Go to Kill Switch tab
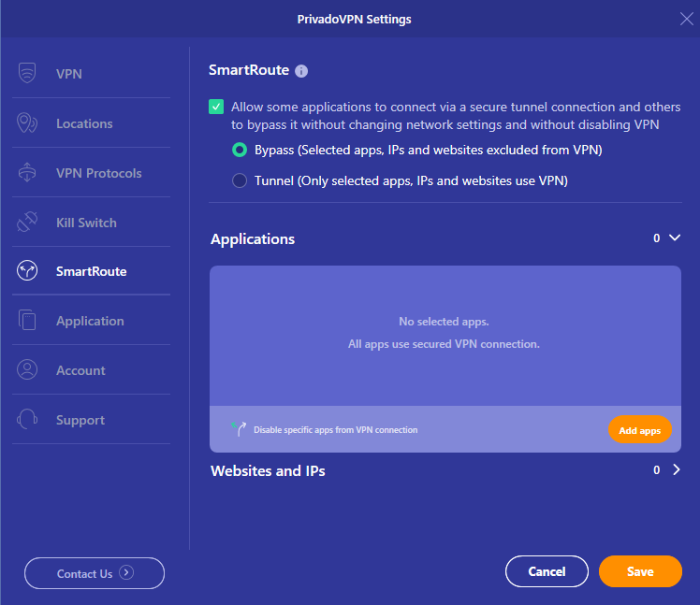700x605 pixels. [91, 223]
